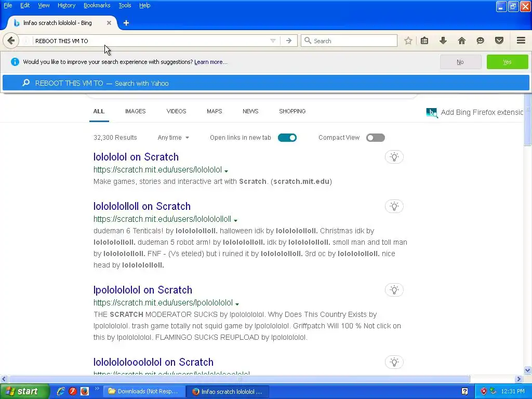Click the lightbulb icon beside lolololollol on Scratch
Screen dimensions: 532x399
(394, 206)
